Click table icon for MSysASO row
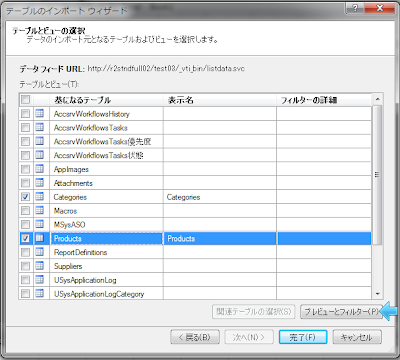This screenshot has height=360, width=400. point(40,224)
